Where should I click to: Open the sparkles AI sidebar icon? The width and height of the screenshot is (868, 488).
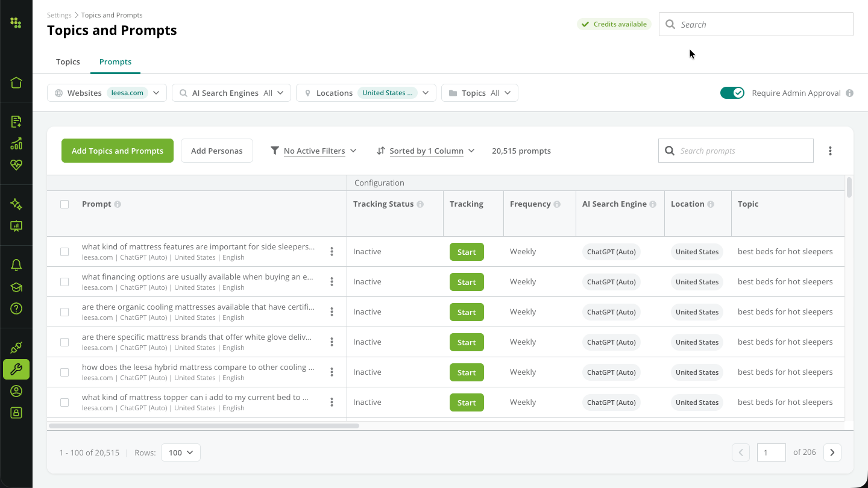click(16, 204)
